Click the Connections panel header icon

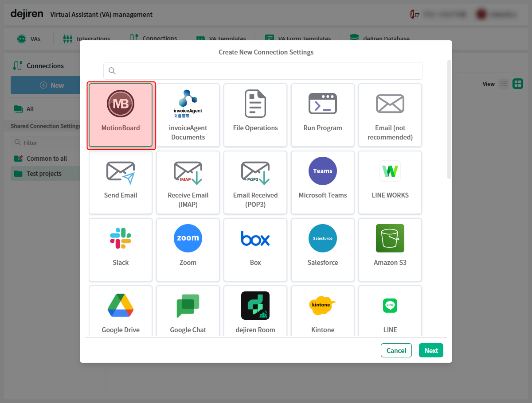click(18, 66)
